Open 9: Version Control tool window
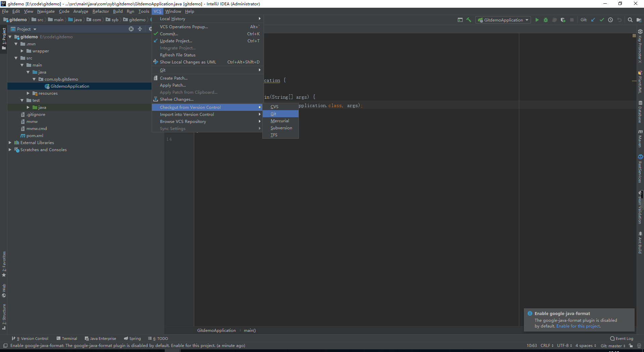 click(30, 339)
